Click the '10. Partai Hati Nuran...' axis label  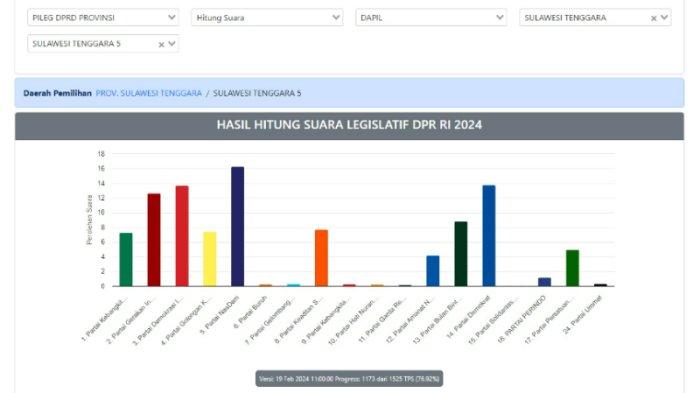353,321
